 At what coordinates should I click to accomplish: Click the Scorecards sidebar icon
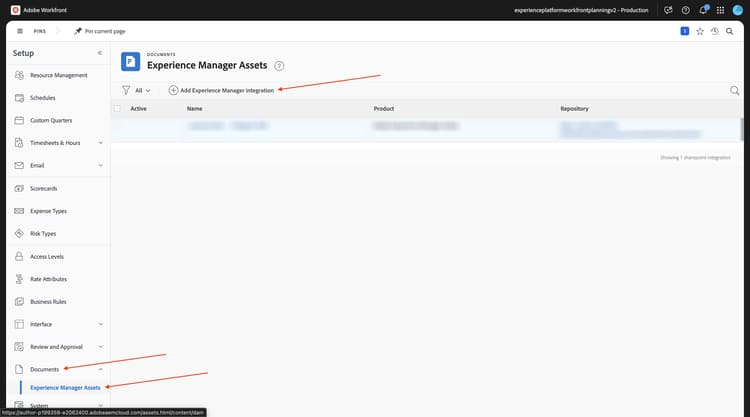pos(19,188)
